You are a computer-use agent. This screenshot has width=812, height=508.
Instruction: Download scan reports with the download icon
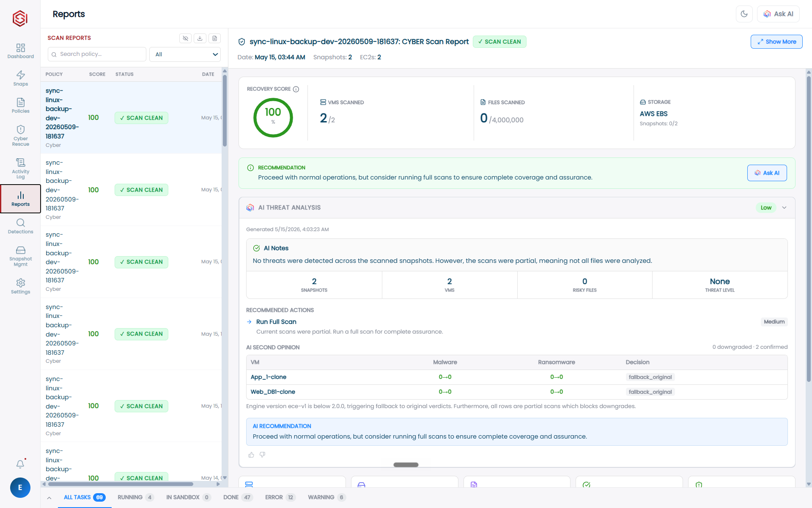tap(200, 39)
